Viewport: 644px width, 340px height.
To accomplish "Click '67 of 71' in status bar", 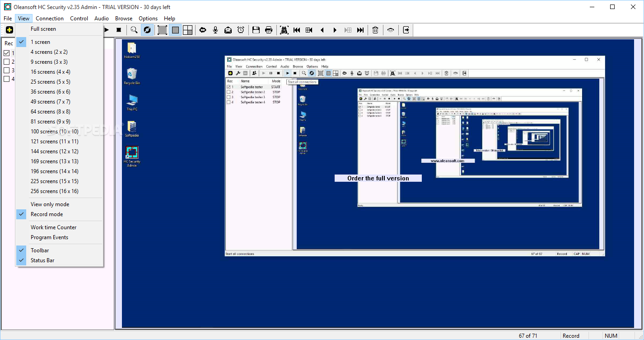I will point(528,335).
